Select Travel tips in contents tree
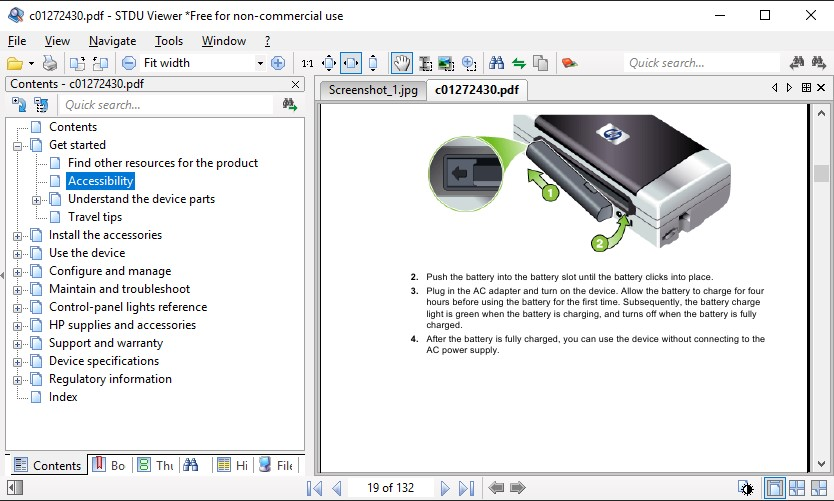This screenshot has width=834, height=501. [x=95, y=217]
